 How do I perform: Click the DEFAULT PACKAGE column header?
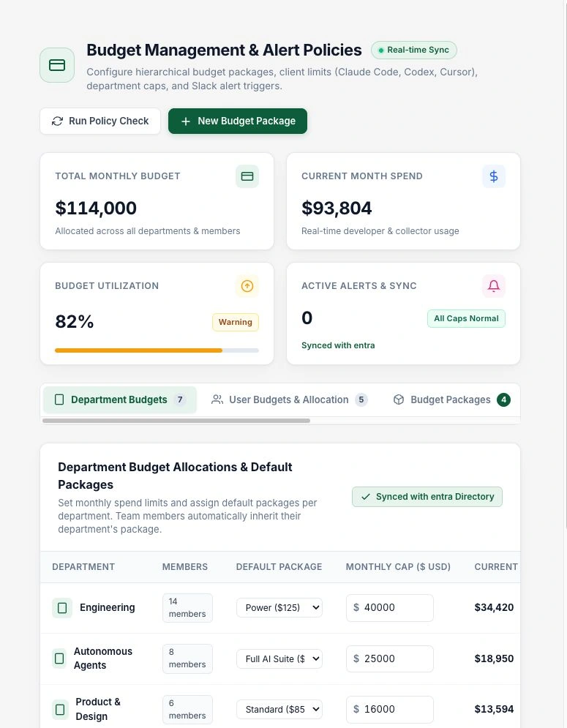tap(279, 567)
